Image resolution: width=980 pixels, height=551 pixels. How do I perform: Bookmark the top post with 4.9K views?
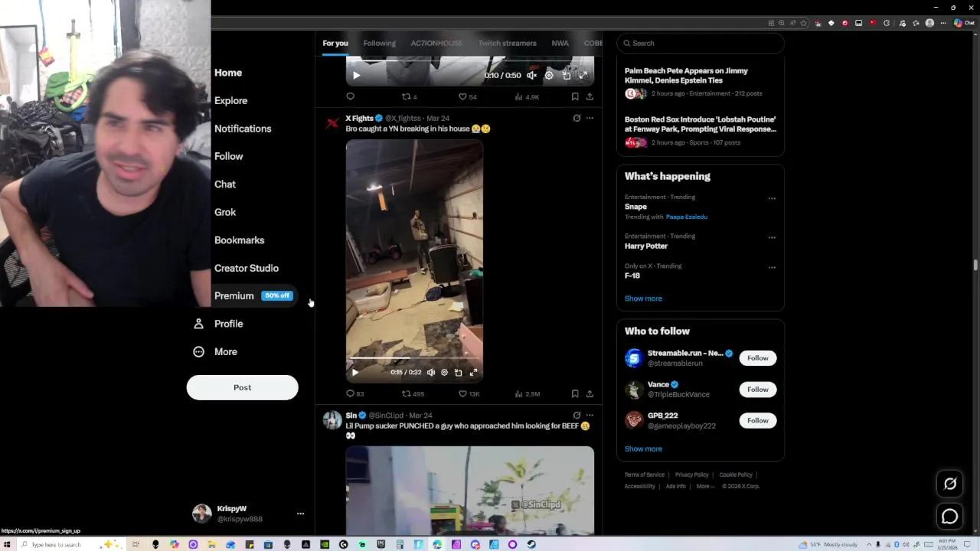(575, 97)
